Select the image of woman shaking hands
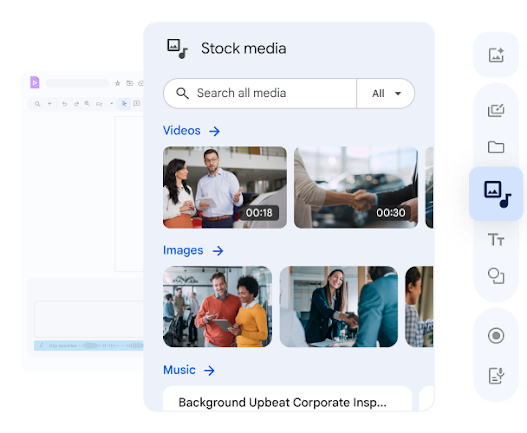527x433 pixels. tap(339, 307)
